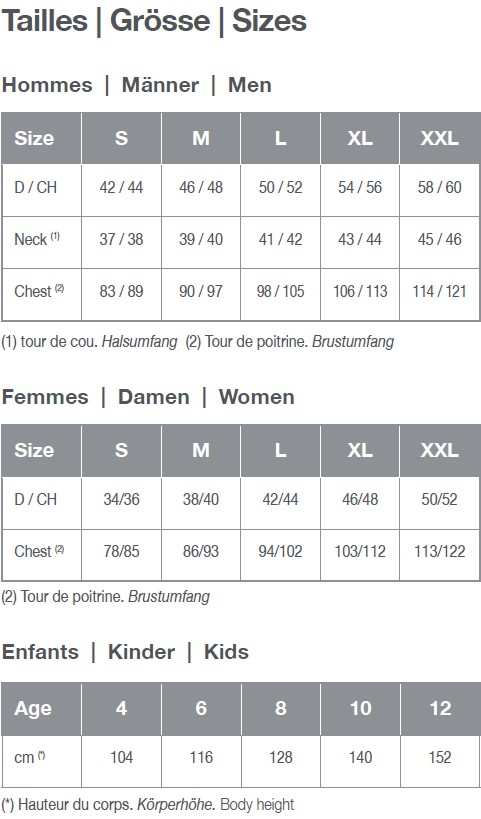Select the Halsumfang footnote text
The width and height of the screenshot is (481, 819).
[x=139, y=342]
